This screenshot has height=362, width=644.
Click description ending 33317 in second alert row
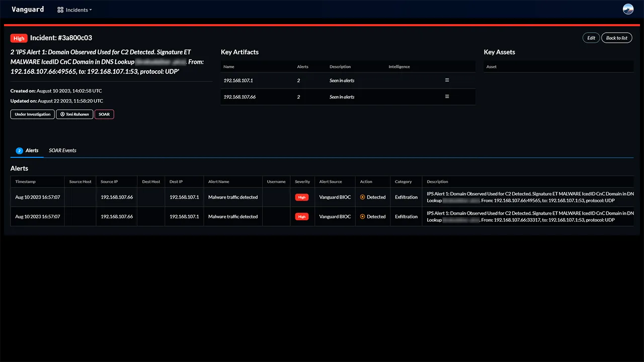coord(530,216)
